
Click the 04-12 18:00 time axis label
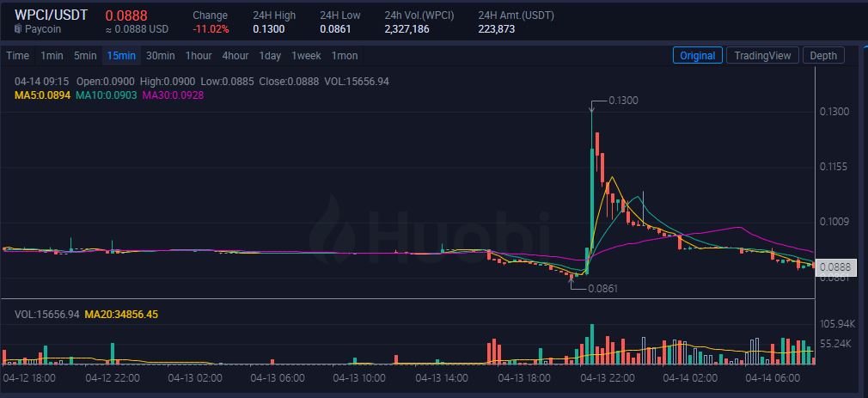click(29, 378)
